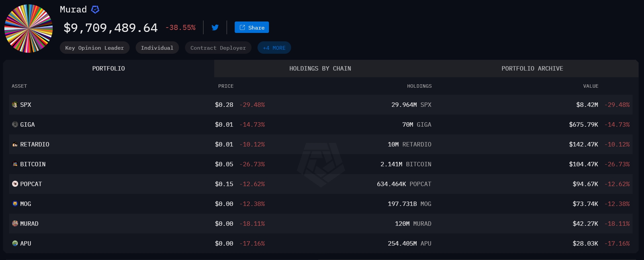Open the Holdings by Chain tab
The width and height of the screenshot is (644, 260).
tap(320, 69)
